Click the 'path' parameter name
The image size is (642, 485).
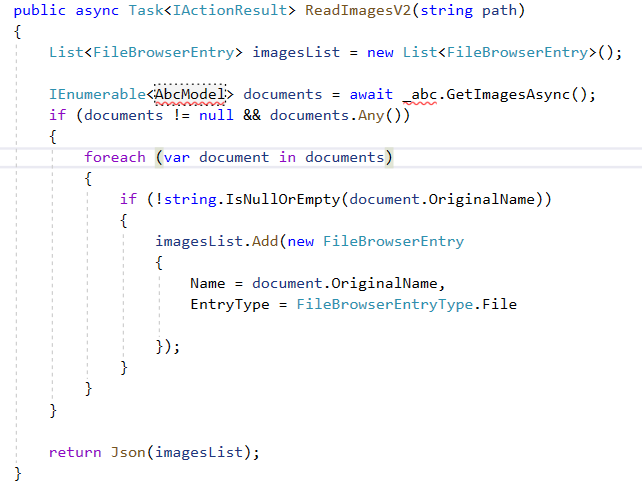[x=499, y=11]
